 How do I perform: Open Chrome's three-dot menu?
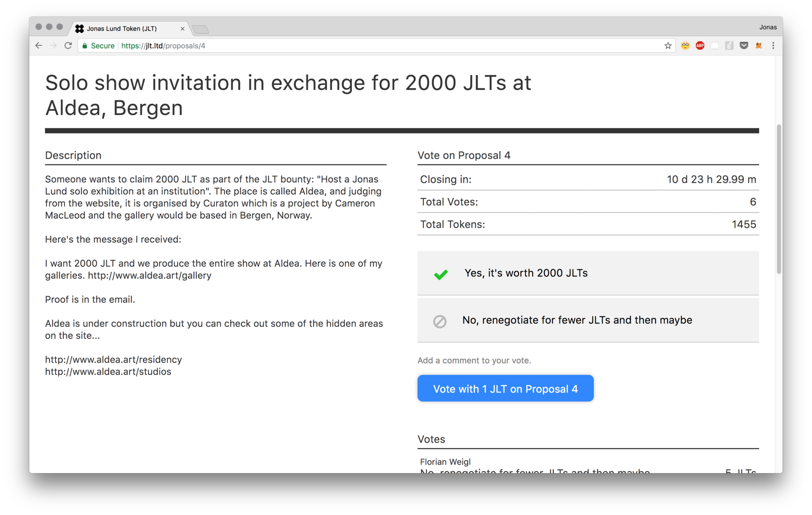coord(773,46)
